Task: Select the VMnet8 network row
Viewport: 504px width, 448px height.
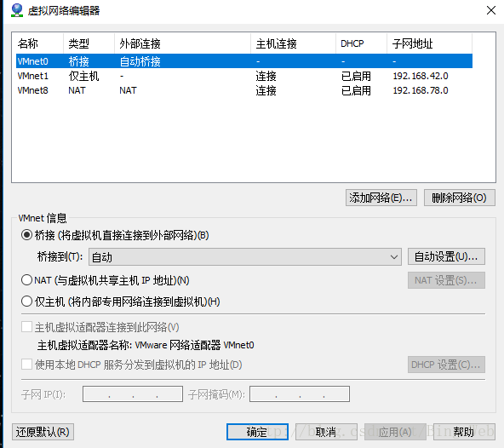Action: [x=244, y=90]
